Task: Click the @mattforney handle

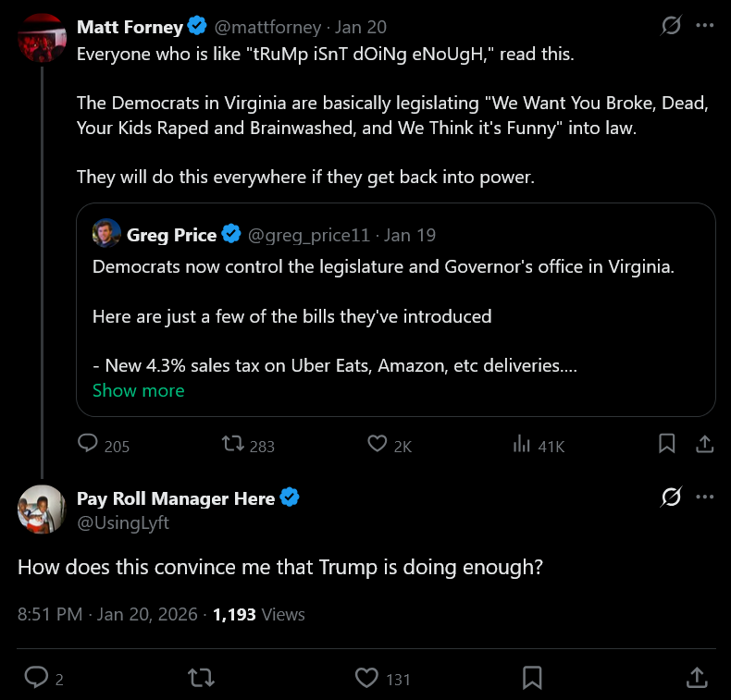Action: [267, 28]
